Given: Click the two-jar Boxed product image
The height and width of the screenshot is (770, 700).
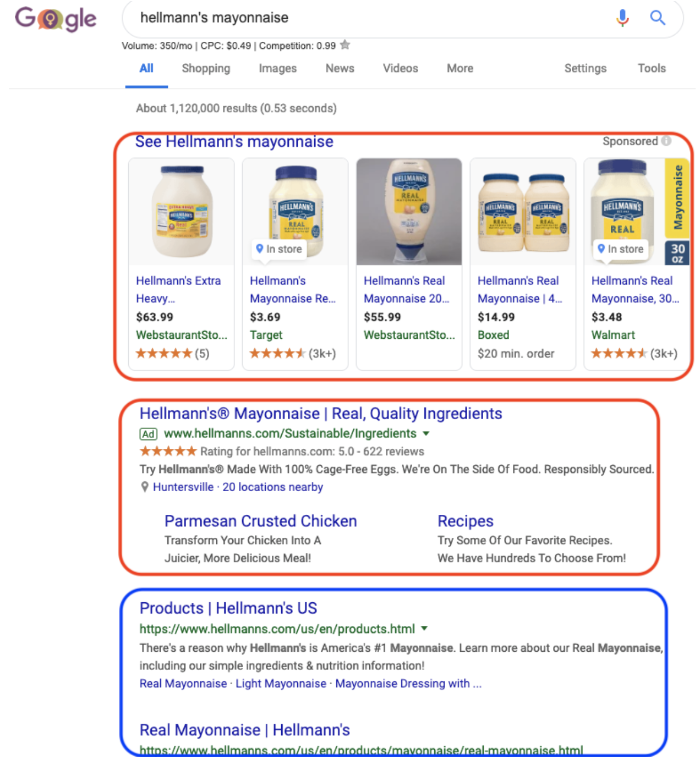Looking at the screenshot, I should [x=523, y=212].
